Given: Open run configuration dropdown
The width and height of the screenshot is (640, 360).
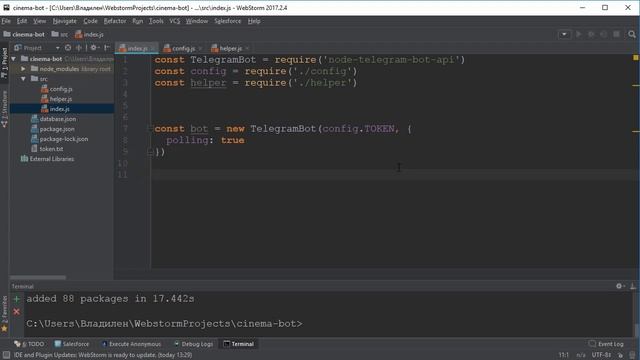Looking at the screenshot, I should click(x=564, y=34).
